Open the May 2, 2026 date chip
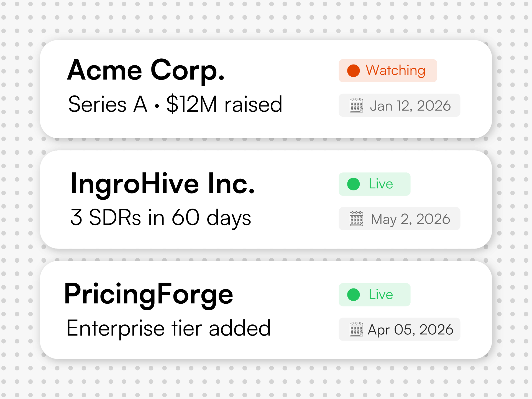This screenshot has width=532, height=399. coord(399,219)
